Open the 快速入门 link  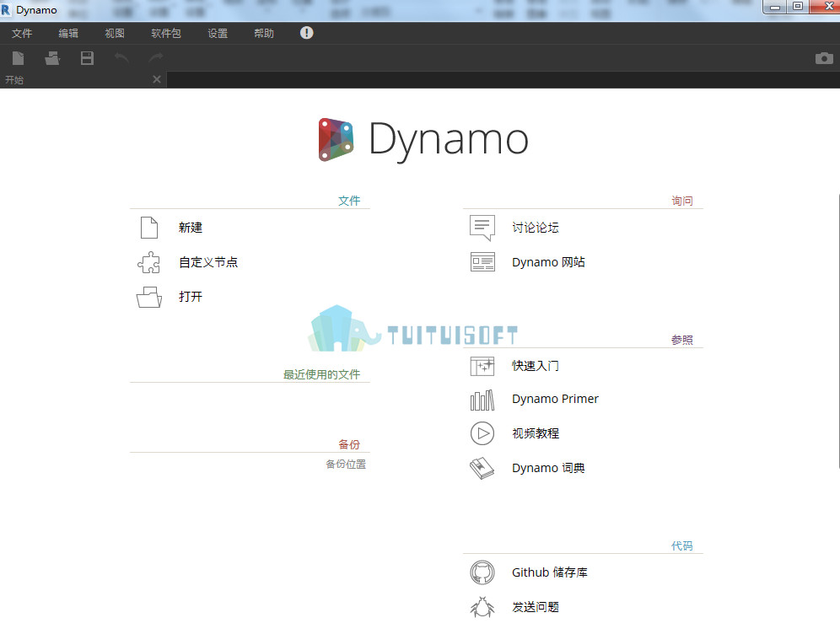(x=536, y=366)
